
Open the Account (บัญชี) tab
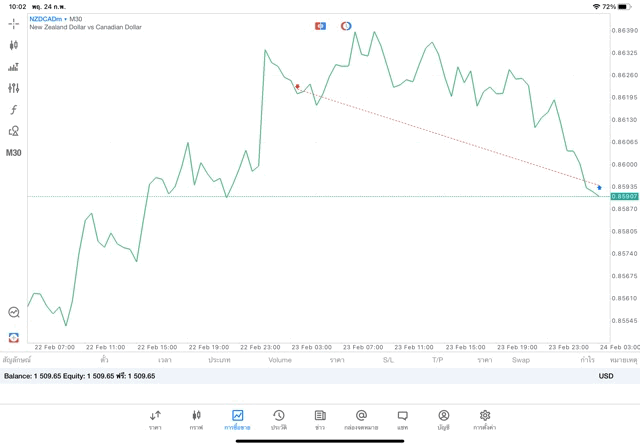click(443, 419)
